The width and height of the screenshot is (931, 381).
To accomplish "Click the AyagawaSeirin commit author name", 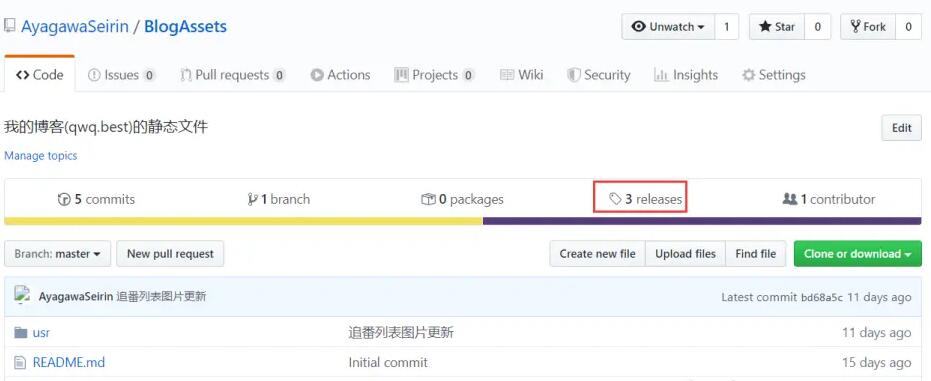I will pyautogui.click(x=75, y=297).
